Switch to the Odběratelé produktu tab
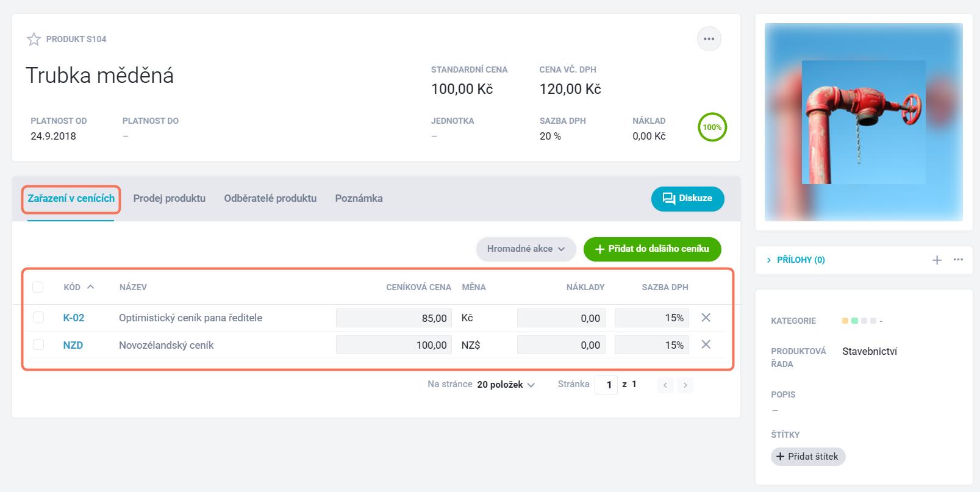Screen dimensions: 980x492 (270, 198)
